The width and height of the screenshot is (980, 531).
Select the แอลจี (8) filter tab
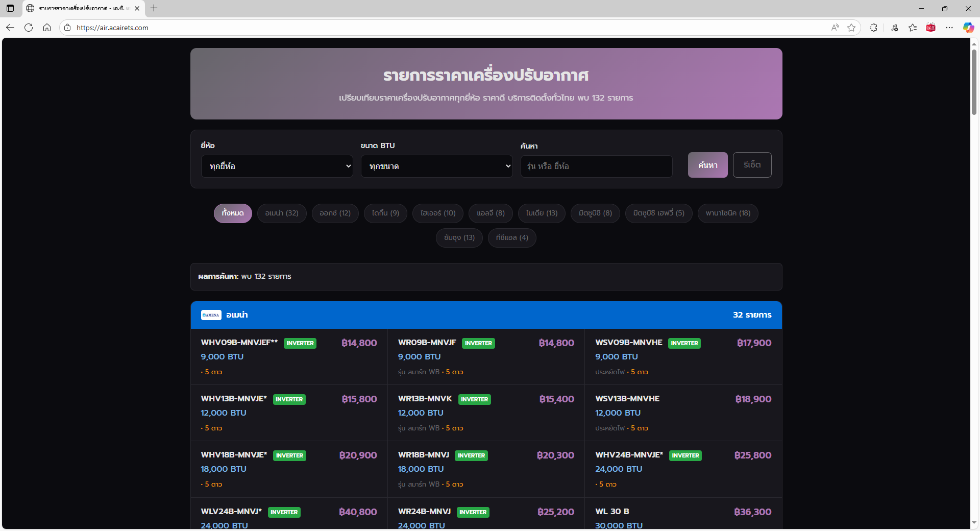click(x=491, y=213)
